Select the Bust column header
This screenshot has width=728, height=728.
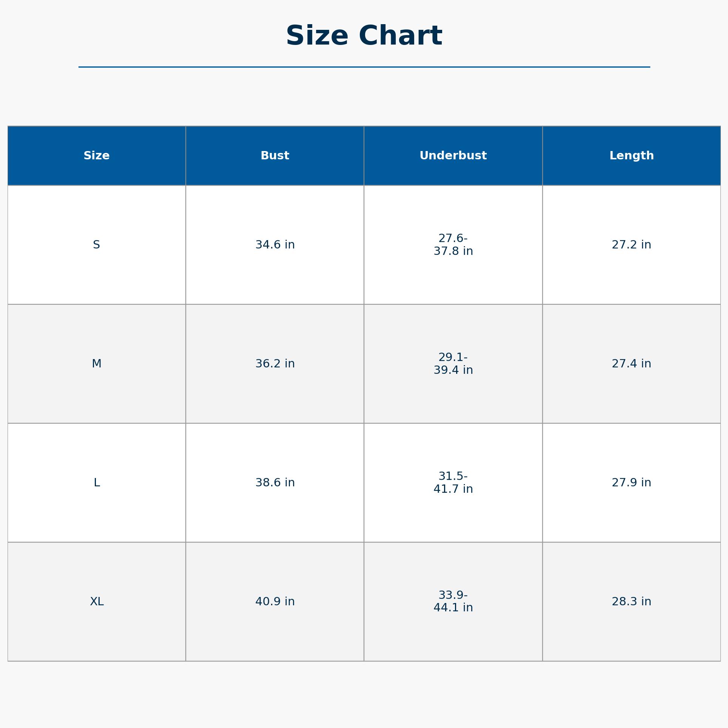[x=275, y=156]
